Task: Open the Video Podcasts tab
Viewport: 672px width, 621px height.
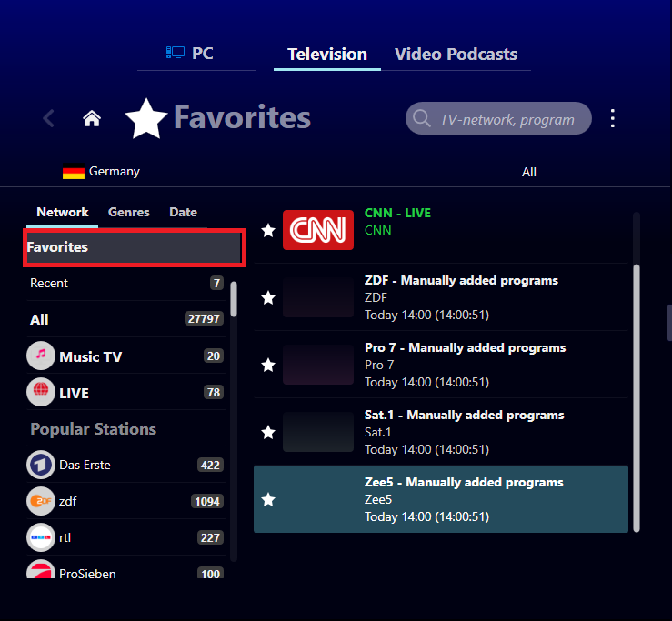Action: point(456,55)
